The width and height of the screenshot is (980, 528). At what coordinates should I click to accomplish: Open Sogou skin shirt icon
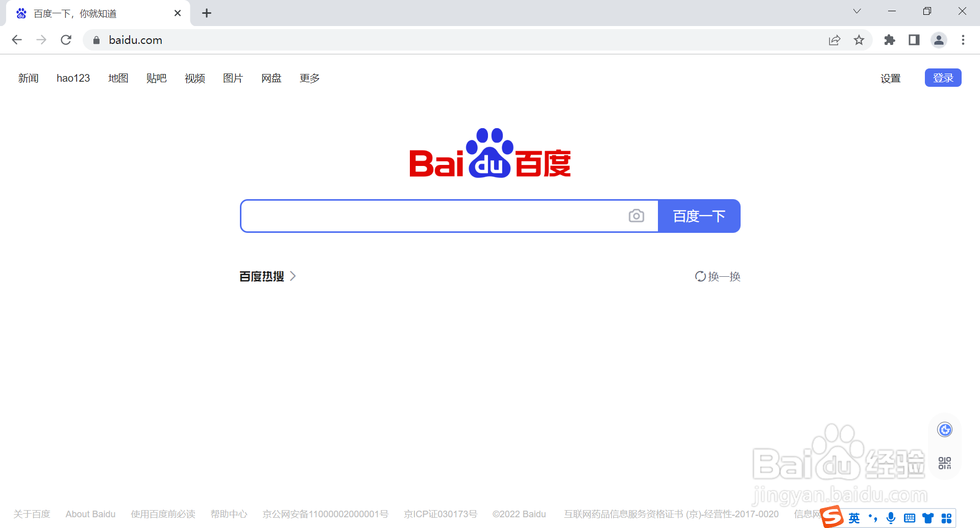(x=928, y=518)
